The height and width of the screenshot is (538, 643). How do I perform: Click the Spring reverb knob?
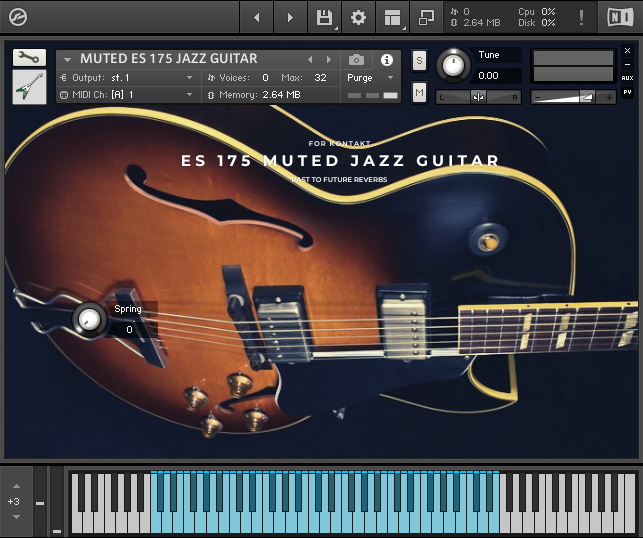point(89,320)
